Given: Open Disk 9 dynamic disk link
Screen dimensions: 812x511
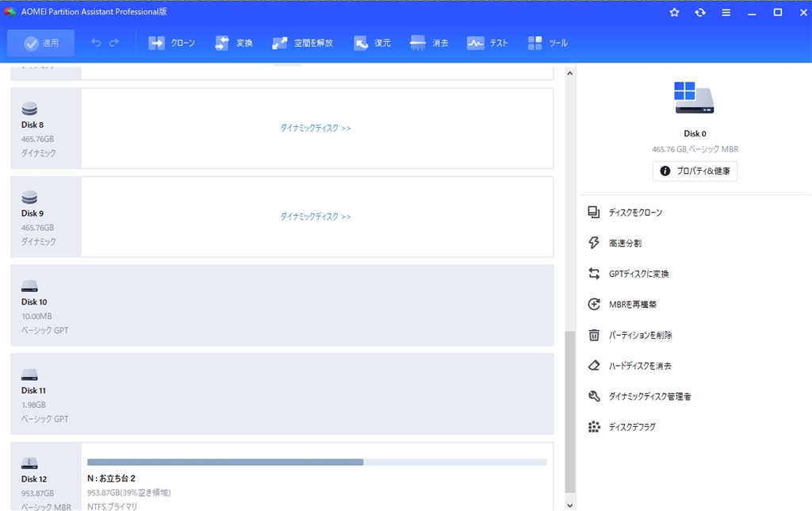Looking at the screenshot, I should point(316,217).
